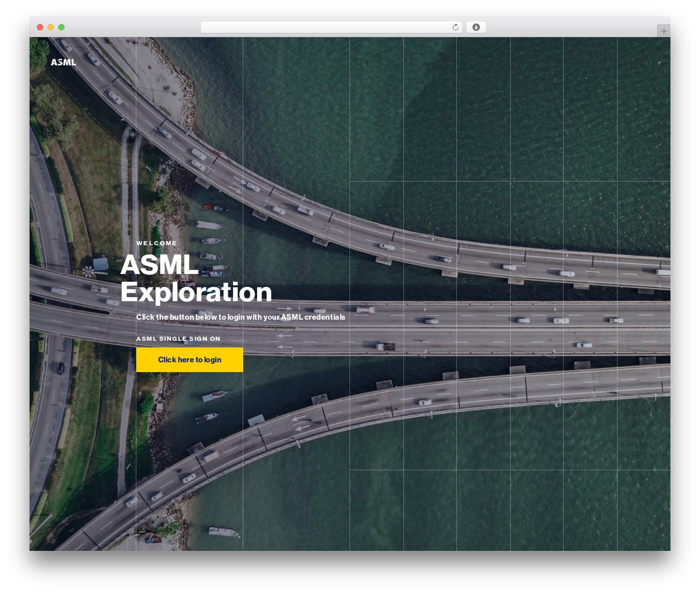Click the "WELCOME" label

click(x=156, y=243)
